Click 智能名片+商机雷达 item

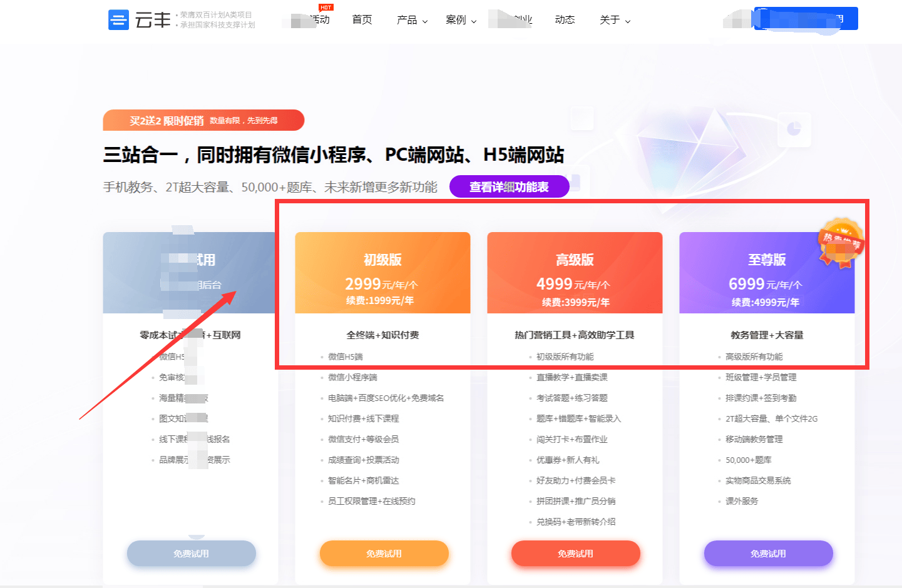coord(363,480)
